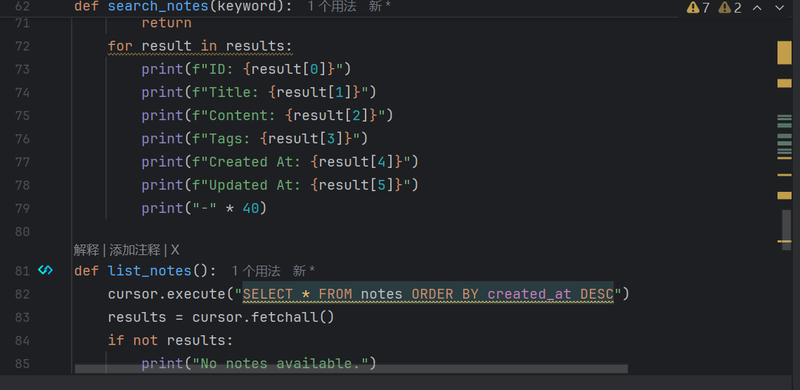Open the 1 个用法 hint next to search_notes
800x390 pixels.
[x=332, y=7]
